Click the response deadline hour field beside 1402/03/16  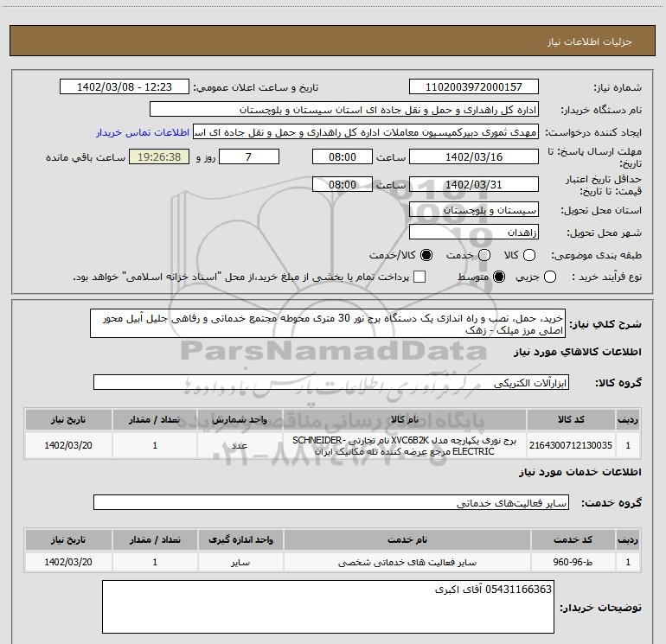point(343,156)
